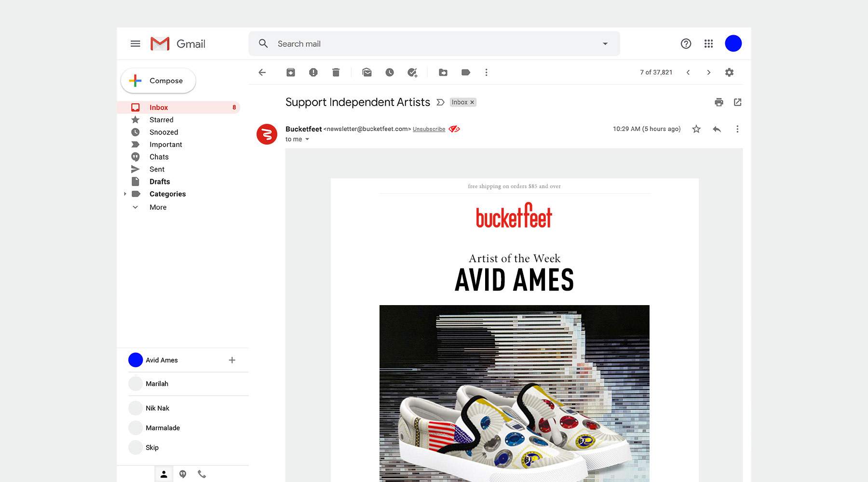Open chat with Marilah

(188, 384)
